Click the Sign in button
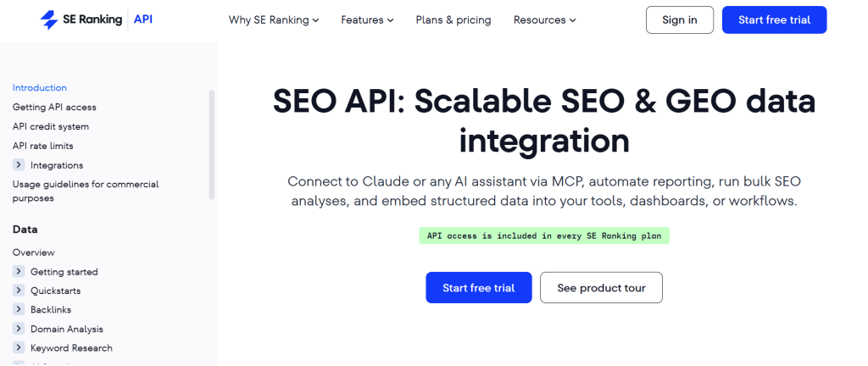The image size is (868, 366). [x=680, y=19]
